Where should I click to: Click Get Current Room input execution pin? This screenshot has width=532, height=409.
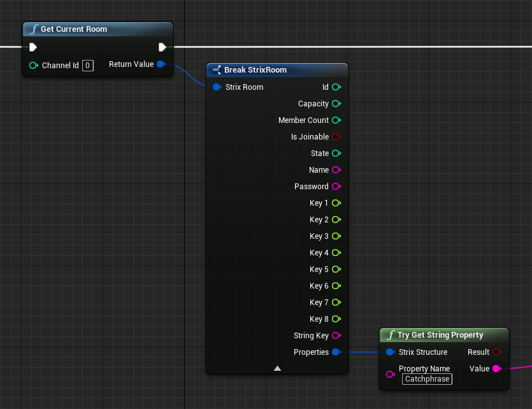click(33, 47)
